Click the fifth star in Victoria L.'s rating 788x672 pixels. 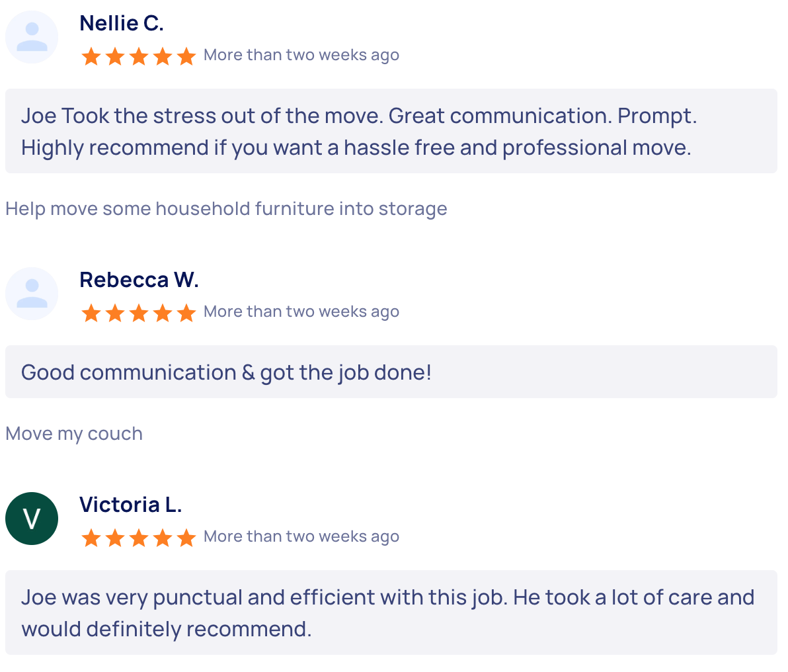click(x=186, y=538)
